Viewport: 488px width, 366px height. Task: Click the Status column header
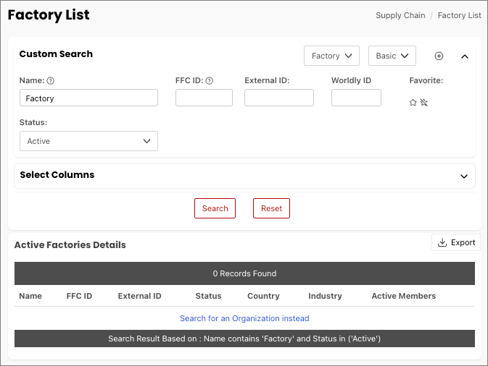pos(208,296)
